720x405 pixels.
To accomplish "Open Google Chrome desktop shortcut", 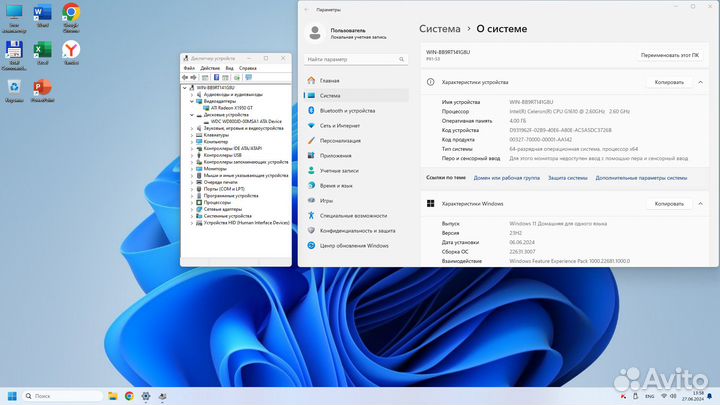I will pos(71,17).
